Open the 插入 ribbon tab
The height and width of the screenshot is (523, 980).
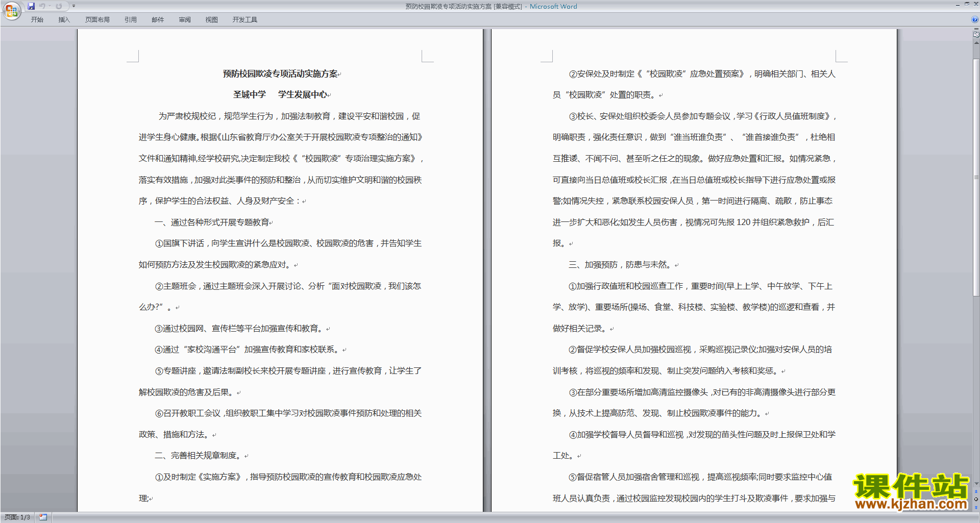tap(64, 20)
